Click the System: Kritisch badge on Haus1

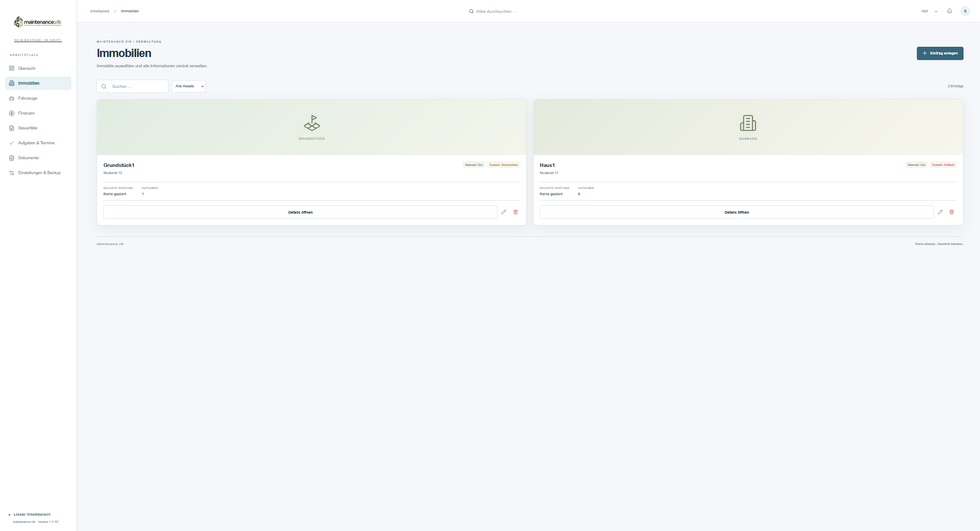pos(943,165)
